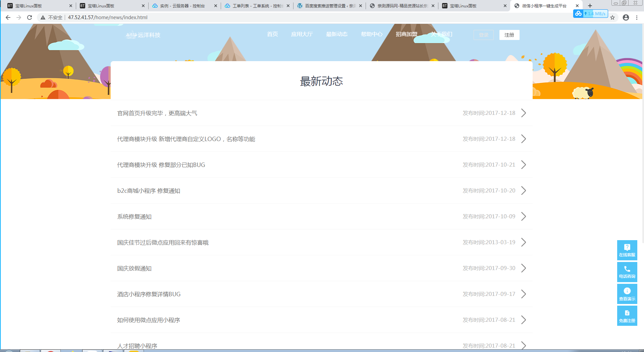This screenshot has height=352, width=644.
Task: Close the 微信小程序一键生成平台 tab
Action: point(577,6)
